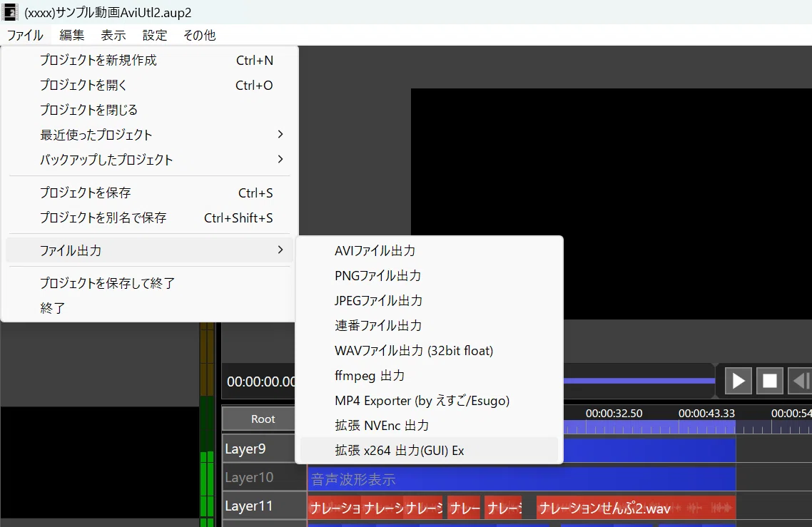Select JPEGファイル出力
The height and width of the screenshot is (527, 812).
click(429, 300)
